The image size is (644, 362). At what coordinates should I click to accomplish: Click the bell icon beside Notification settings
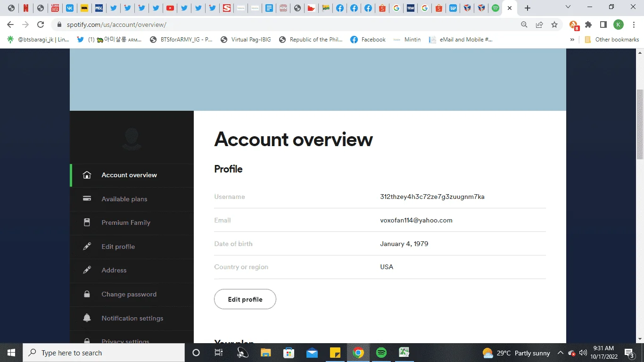[x=87, y=318]
